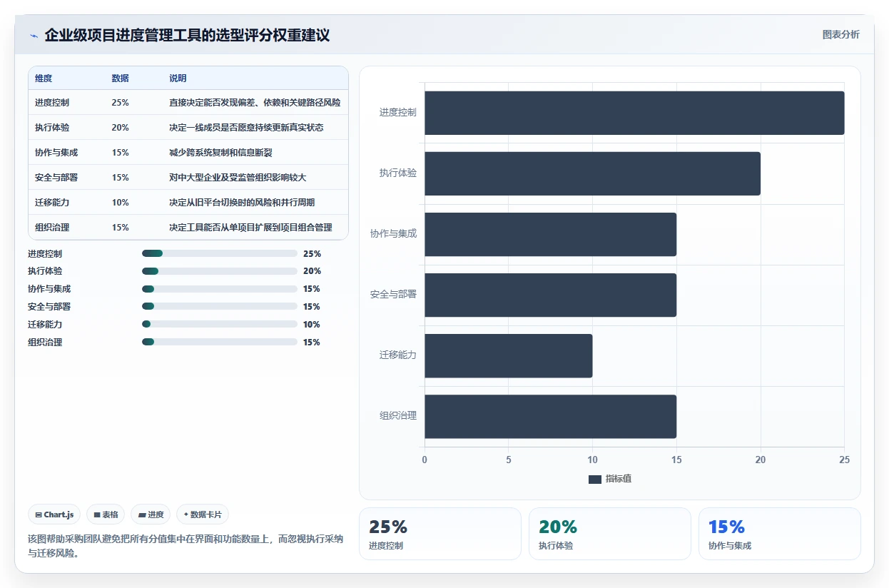Click the 协作与集成 15% progress bar
Screen dimensions: 889x588
(220, 289)
